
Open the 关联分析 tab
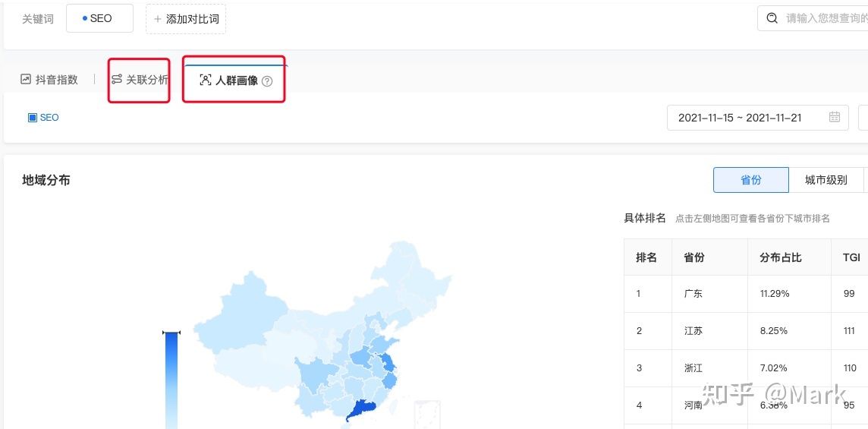pos(140,79)
